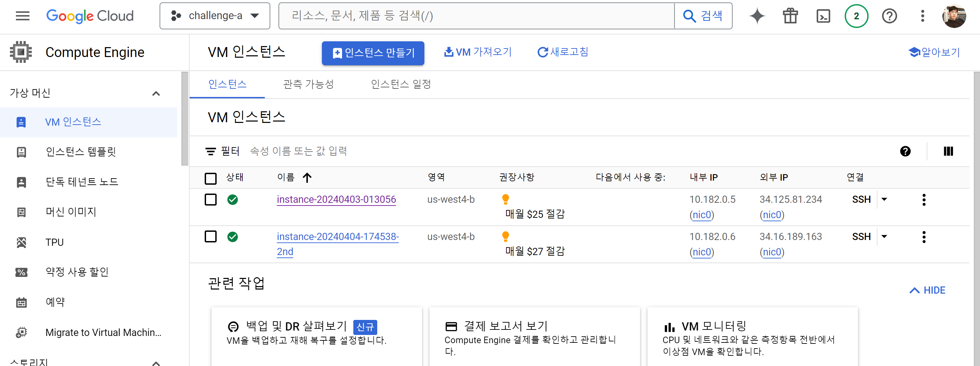Open 단독 테넌트 노드 in the sidebar

[x=88, y=182]
